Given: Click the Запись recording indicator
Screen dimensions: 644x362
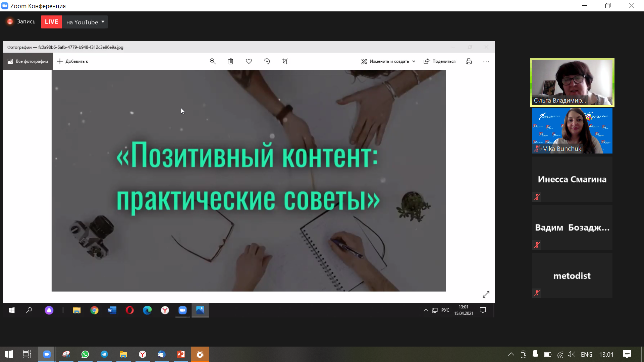Looking at the screenshot, I should point(20,21).
